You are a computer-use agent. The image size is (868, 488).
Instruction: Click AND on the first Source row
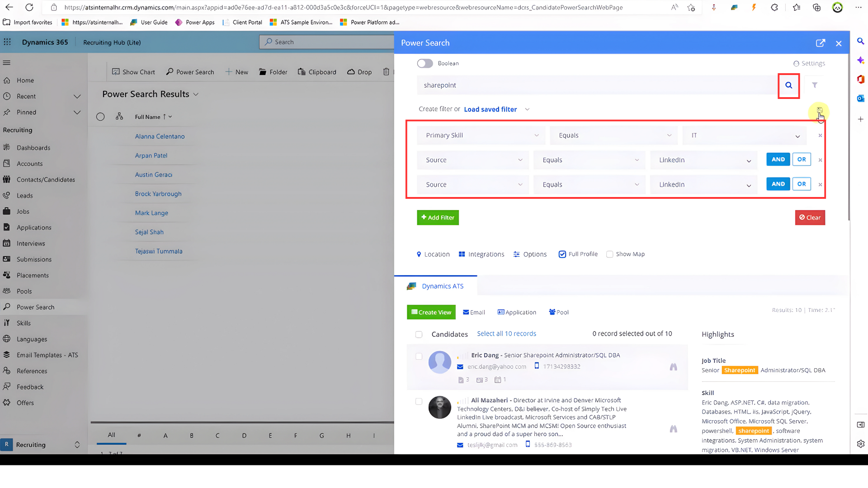(x=778, y=160)
